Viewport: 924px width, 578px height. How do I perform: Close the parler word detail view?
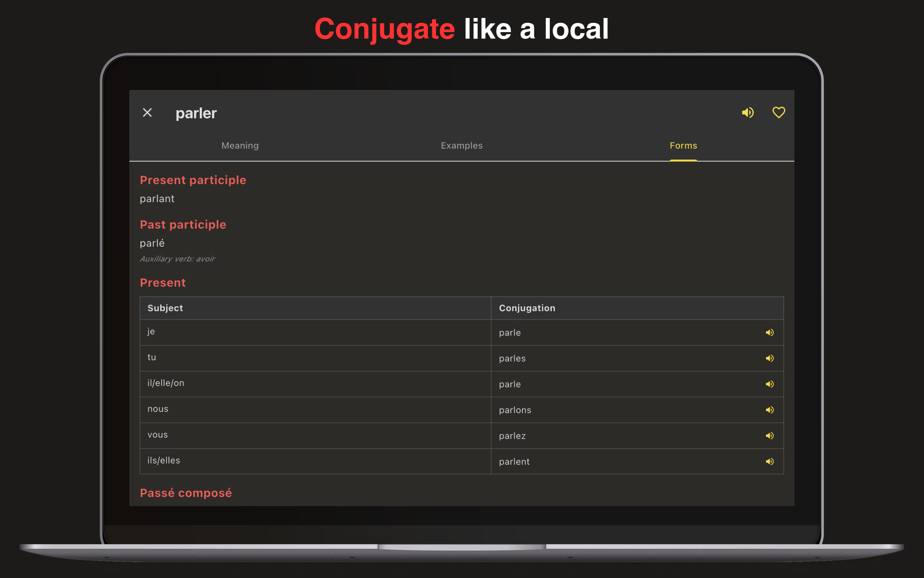coord(147,112)
